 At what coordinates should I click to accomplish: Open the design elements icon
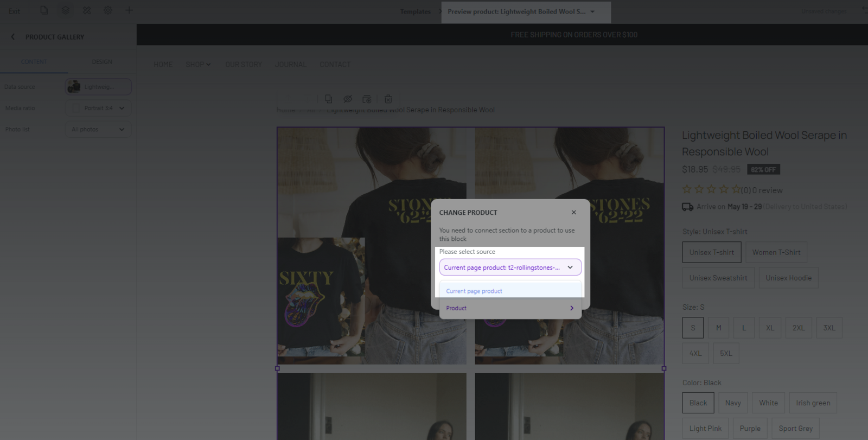(x=87, y=10)
